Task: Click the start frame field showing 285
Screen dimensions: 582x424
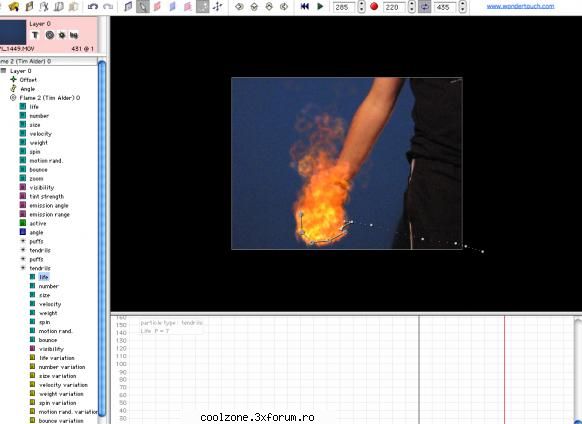Action: pyautogui.click(x=344, y=7)
